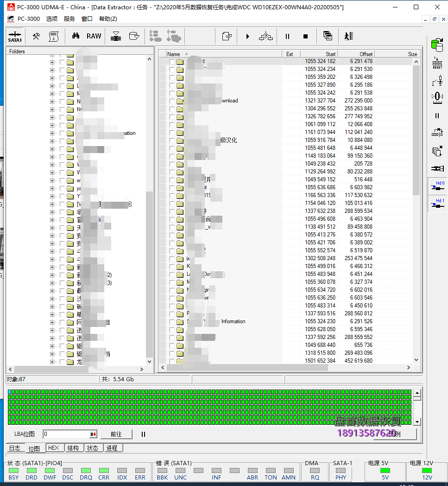The image size is (448, 486).
Task: Expand the tree folder starting with '['
Action: [x=52, y=204]
